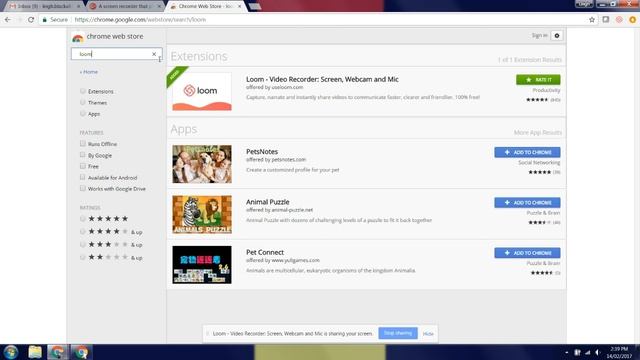
Task: Switch to the Inbox Gmail tab
Action: (x=44, y=6)
